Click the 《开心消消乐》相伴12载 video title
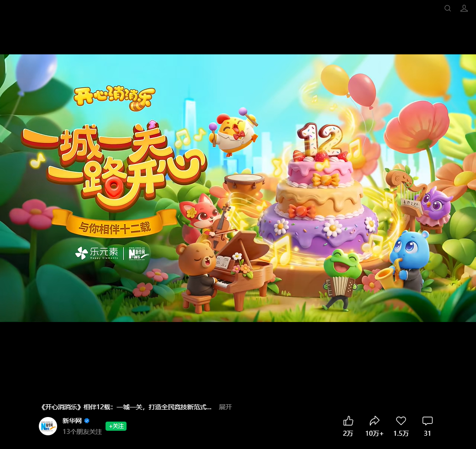This screenshot has height=449, width=476. coord(126,407)
